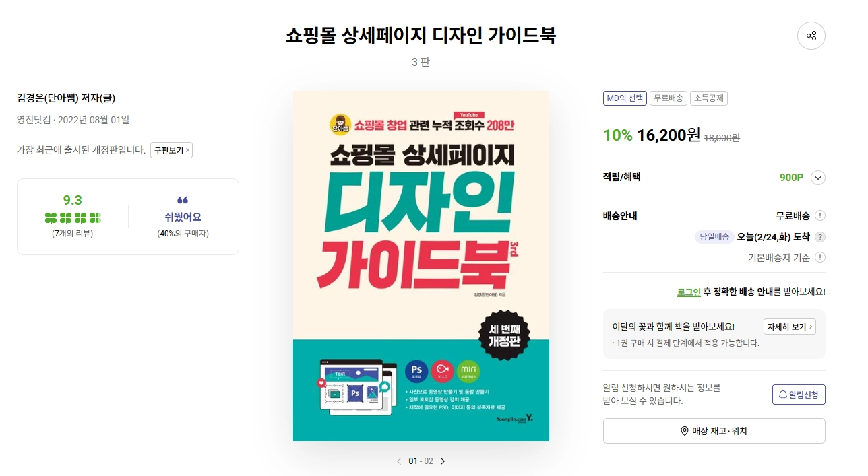This screenshot has height=476, width=868.
Task: Open 구판보기 previous edition link
Action: pyautogui.click(x=171, y=150)
